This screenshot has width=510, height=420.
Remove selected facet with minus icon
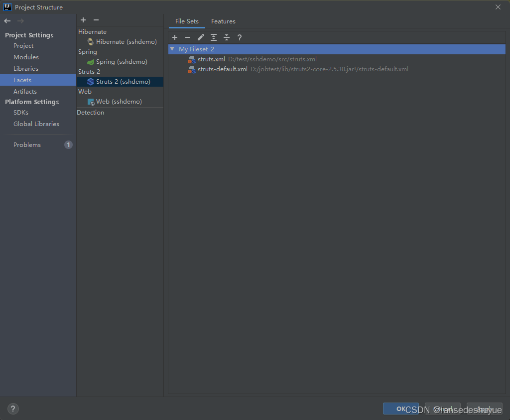96,20
